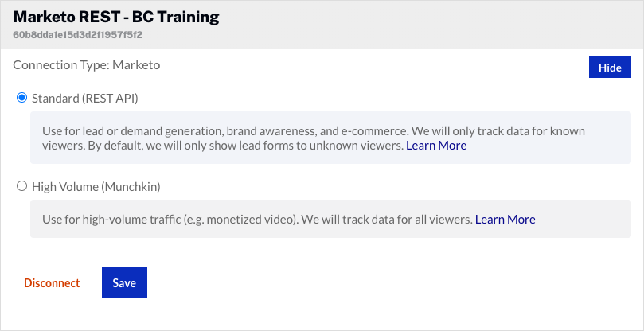Open Learn More link for high-volume traffic

coord(505,219)
